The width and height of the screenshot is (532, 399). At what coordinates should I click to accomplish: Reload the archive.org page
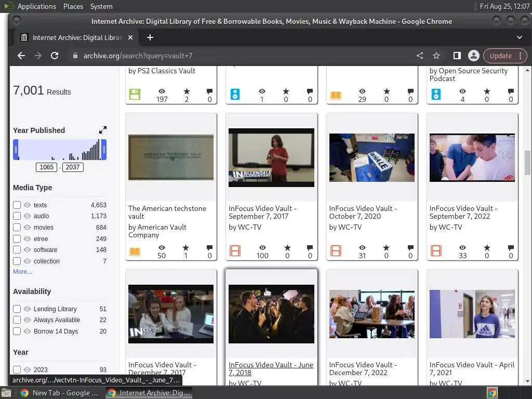coord(55,56)
